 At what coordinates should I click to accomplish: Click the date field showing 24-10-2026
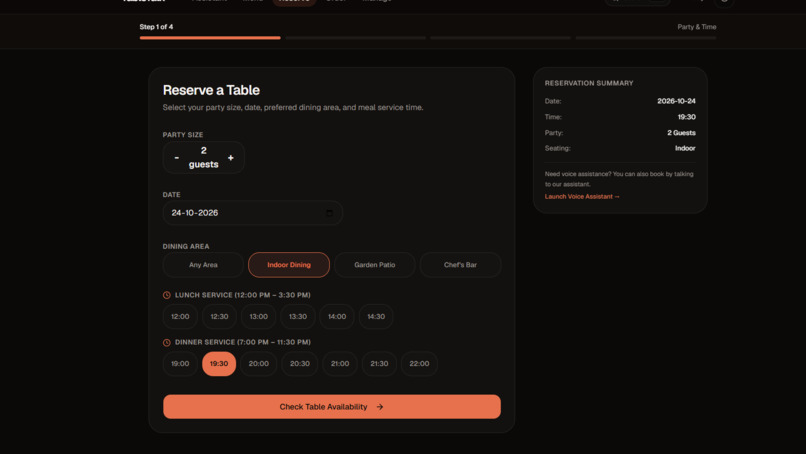[252, 213]
